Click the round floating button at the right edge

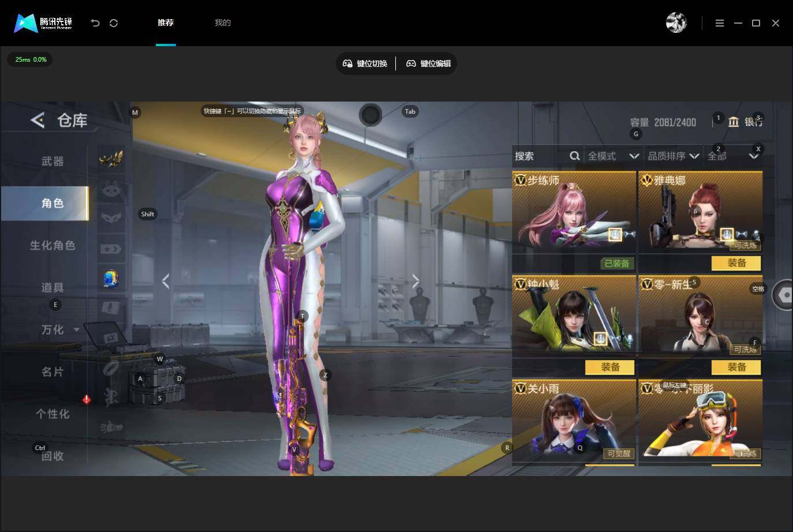point(783,295)
